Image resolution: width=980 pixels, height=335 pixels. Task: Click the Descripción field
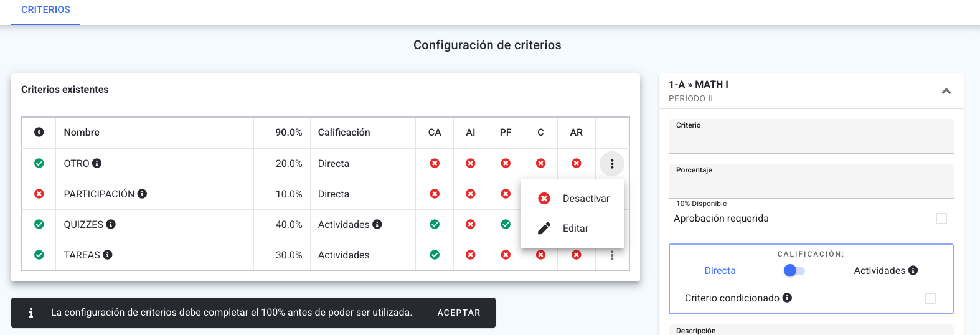coord(811,330)
